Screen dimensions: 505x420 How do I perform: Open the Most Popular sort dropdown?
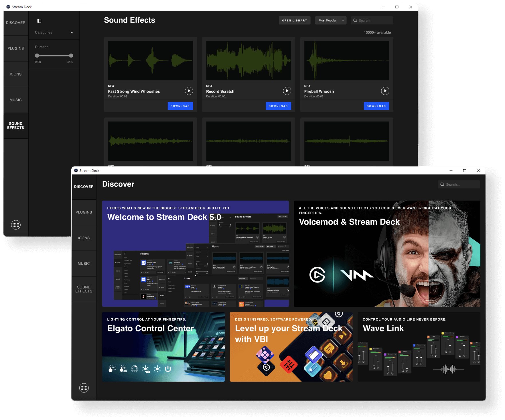[x=331, y=20]
